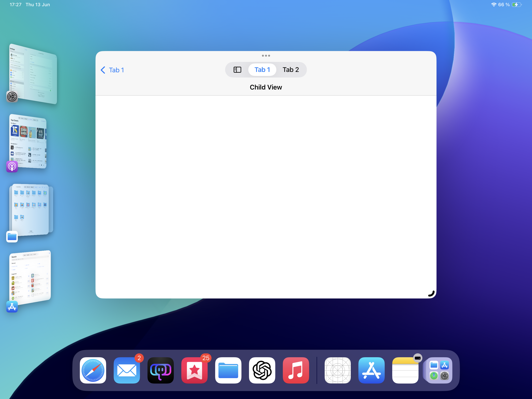Launch ChatGPT from the dock
Screen dimensions: 532x399
click(x=262, y=370)
